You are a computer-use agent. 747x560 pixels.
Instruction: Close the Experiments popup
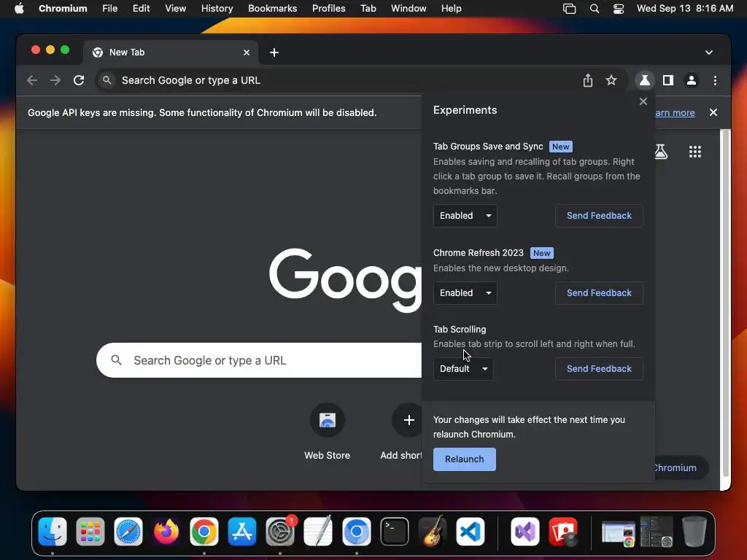click(643, 101)
